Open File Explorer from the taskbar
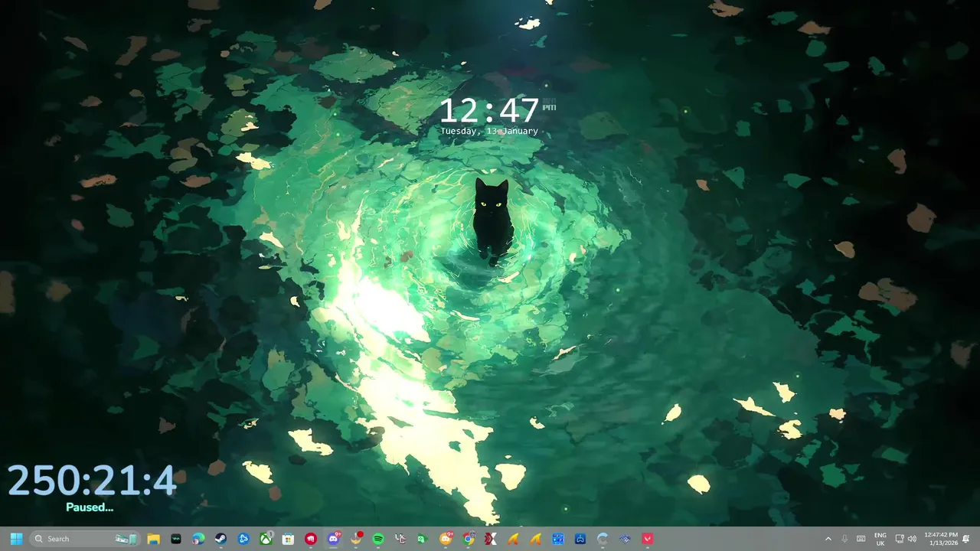Screen dimensions: 980x551 (153, 539)
